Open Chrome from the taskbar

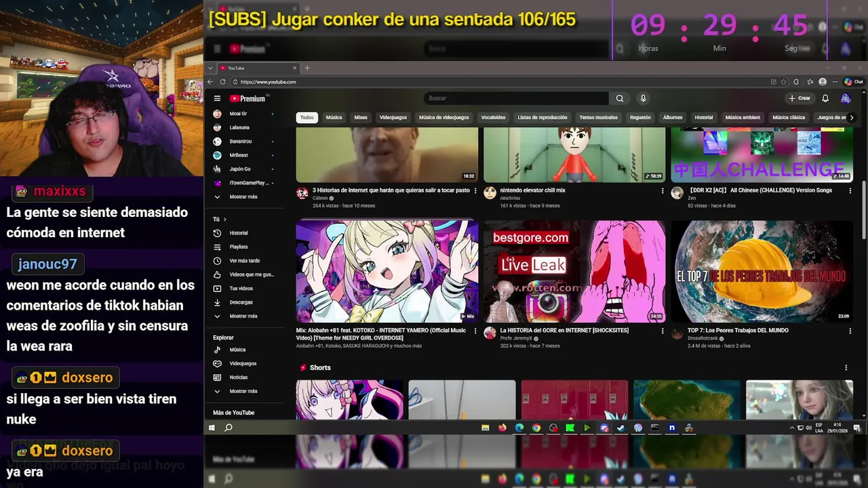click(x=536, y=428)
